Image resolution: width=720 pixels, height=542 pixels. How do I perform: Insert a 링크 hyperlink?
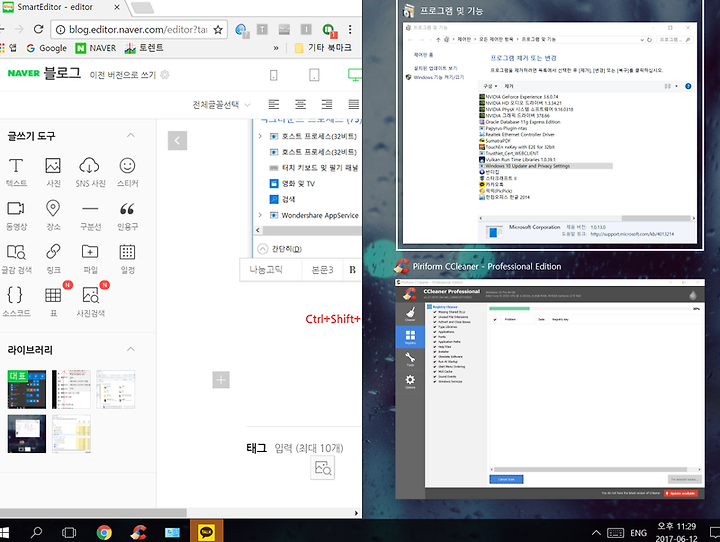53,259
